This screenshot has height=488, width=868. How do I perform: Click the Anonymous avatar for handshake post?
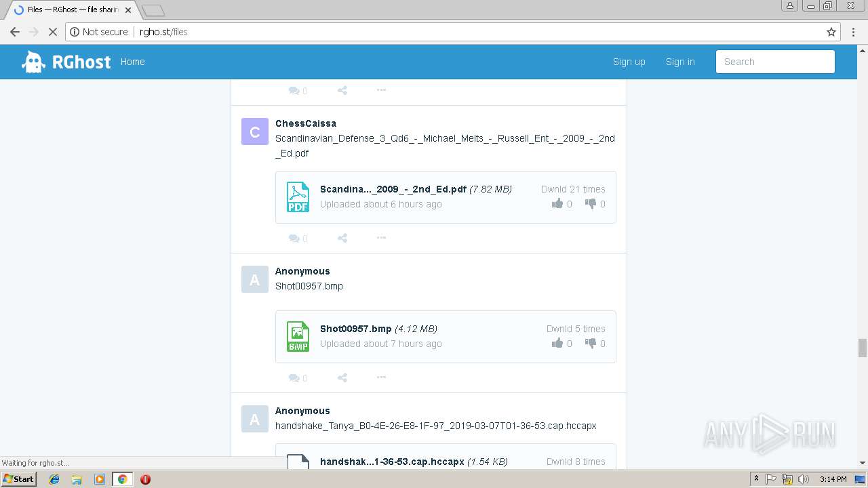click(x=255, y=419)
